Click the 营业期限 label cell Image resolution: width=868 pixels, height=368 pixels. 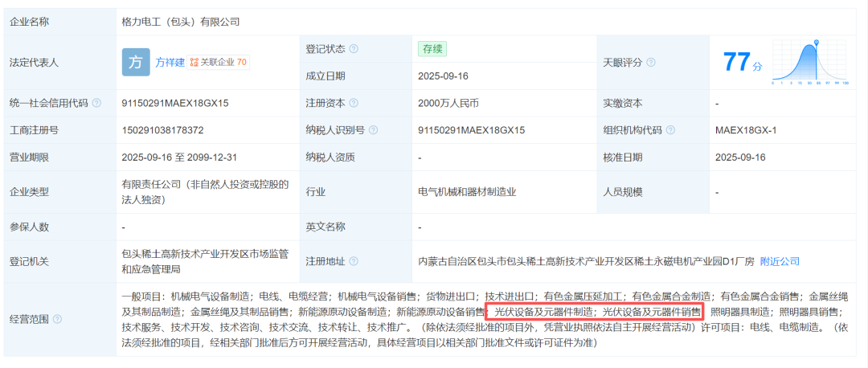tap(59, 157)
